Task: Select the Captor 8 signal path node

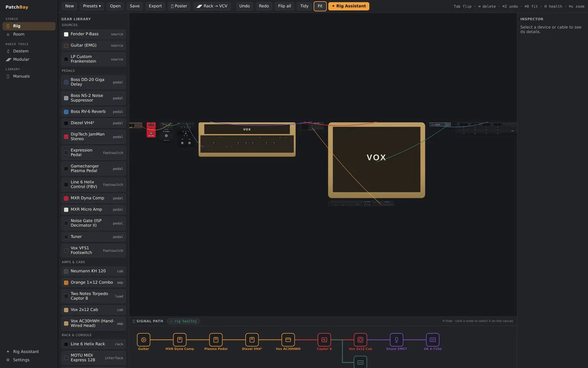Action: [x=324, y=340]
